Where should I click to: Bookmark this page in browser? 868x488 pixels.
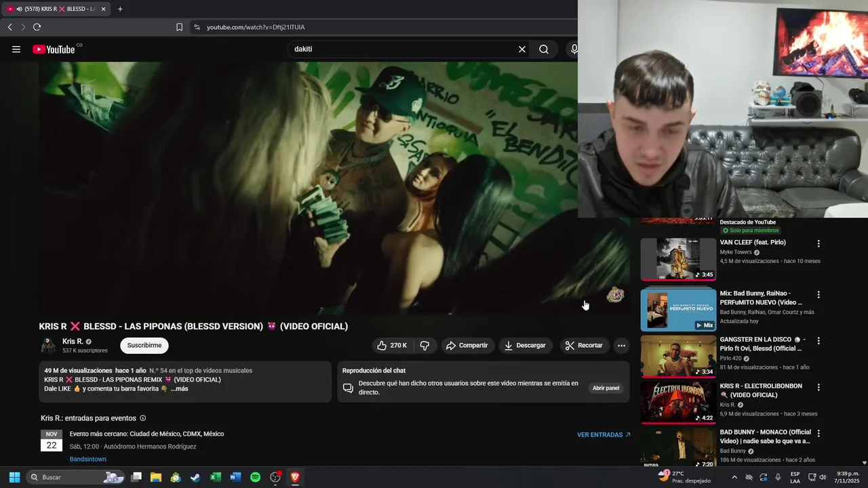point(179,27)
